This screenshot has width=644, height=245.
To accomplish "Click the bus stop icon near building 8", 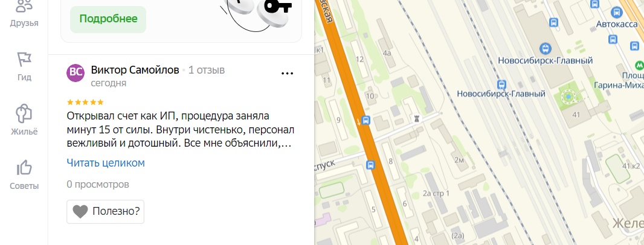I will [370, 165].
